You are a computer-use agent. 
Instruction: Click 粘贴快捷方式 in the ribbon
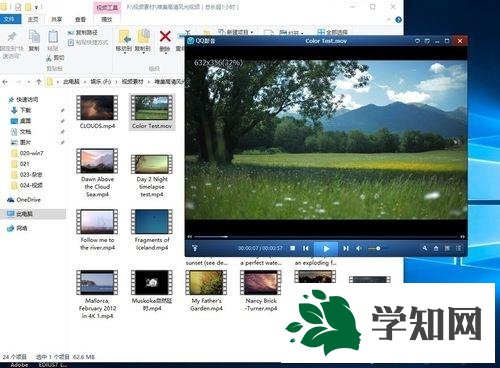(88, 42)
